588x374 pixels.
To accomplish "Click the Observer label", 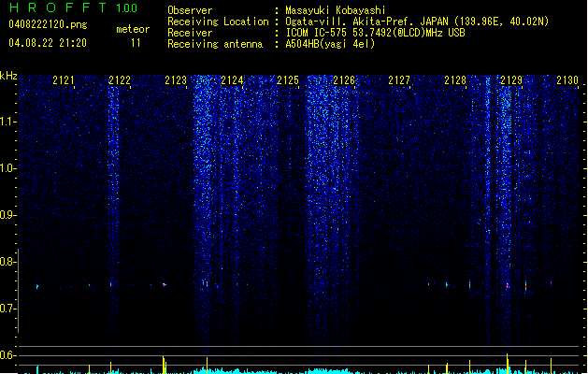I will coord(190,10).
